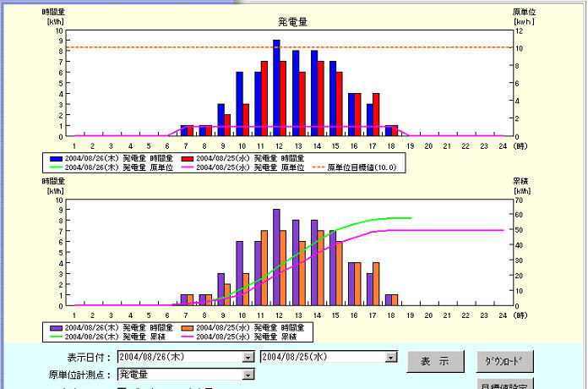Image resolution: width=588 pixels, height=389 pixels.
Task: Click orange dashed 原単位目標値(10.0) legend entry
Action: point(354,167)
